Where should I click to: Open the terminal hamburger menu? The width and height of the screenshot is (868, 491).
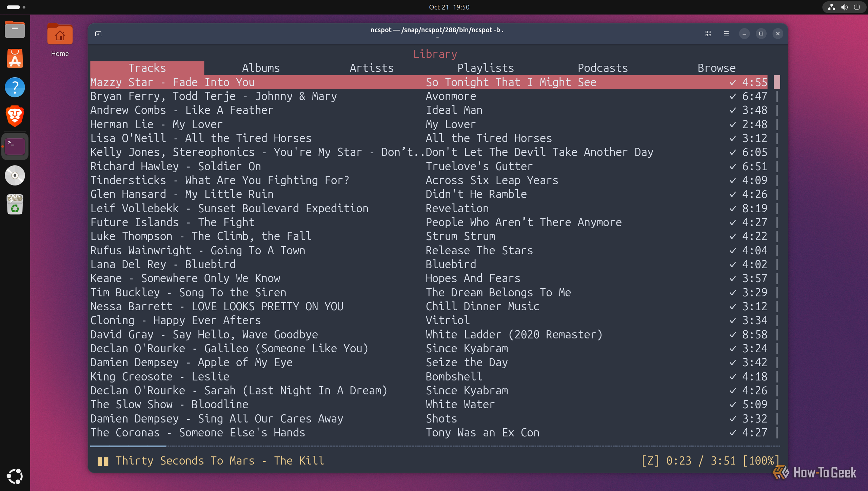[x=726, y=34]
